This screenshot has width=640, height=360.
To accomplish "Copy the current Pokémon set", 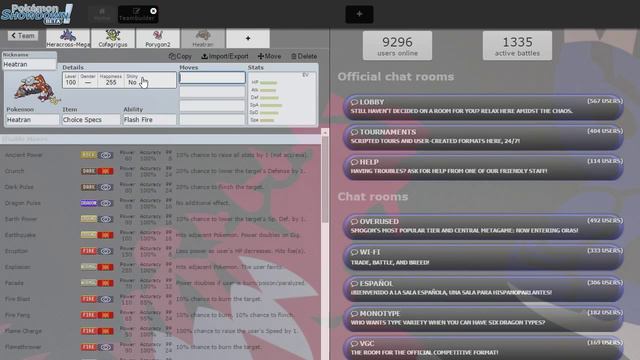I will (180, 56).
